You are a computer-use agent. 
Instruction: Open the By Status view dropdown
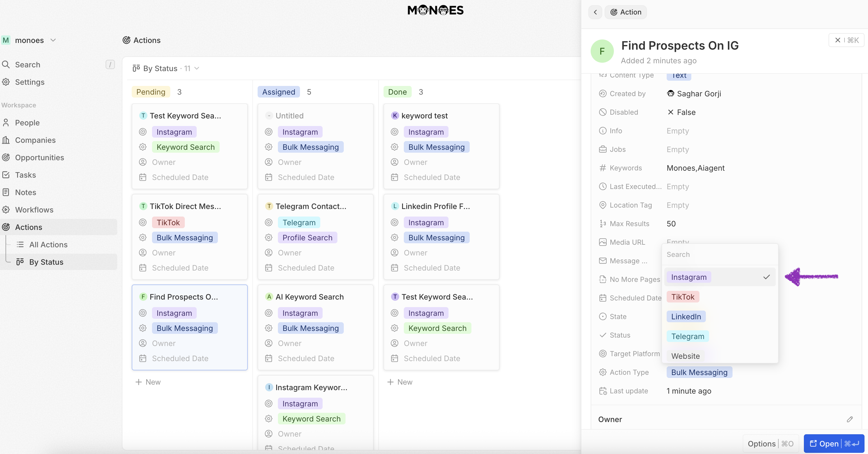(x=166, y=69)
